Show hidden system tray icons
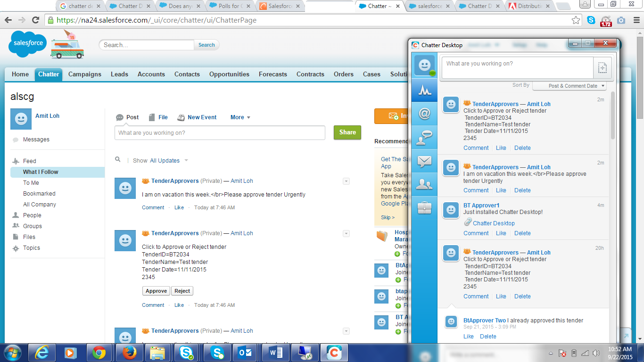Screen dimensions: 644x362 click(x=551, y=353)
